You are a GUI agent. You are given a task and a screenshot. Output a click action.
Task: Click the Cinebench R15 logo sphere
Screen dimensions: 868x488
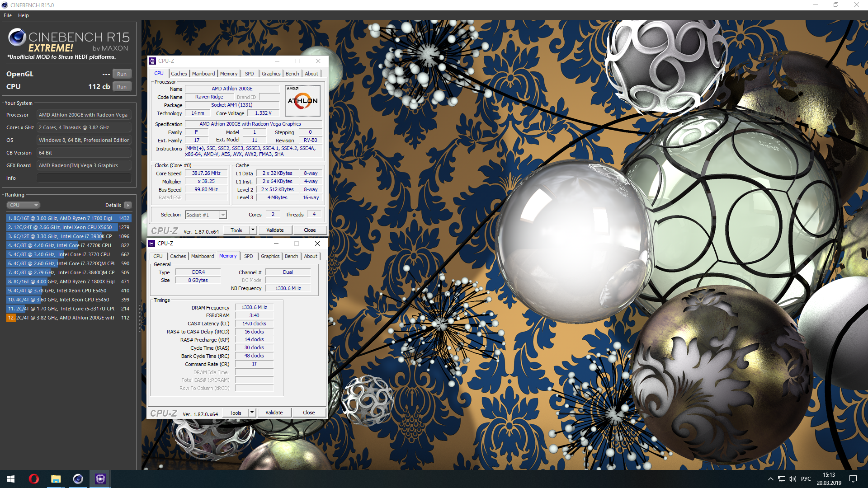[x=17, y=37]
